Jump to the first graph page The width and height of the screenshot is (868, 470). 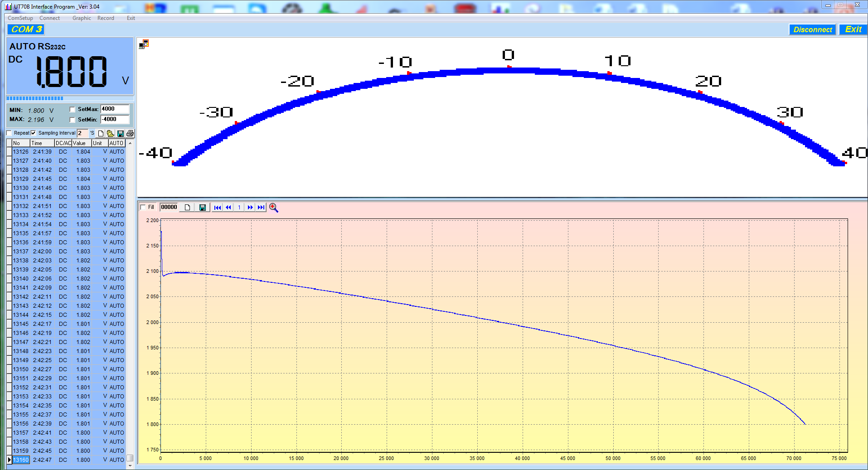coord(218,208)
